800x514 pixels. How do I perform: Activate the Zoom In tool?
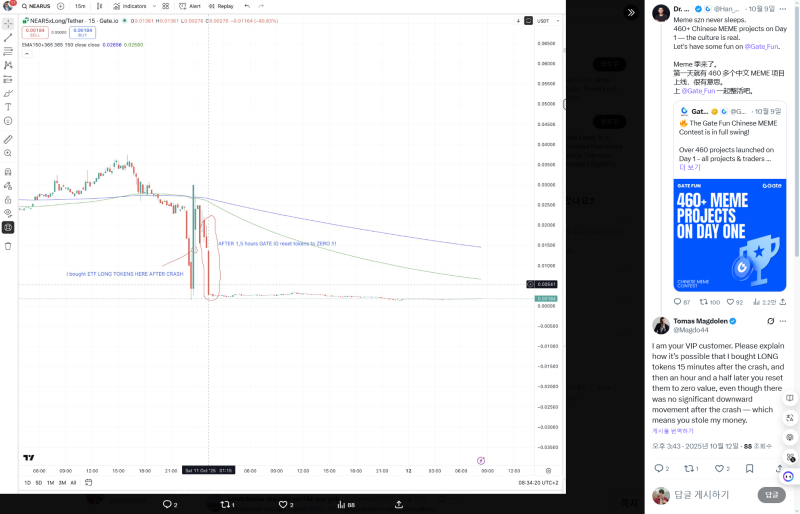point(8,153)
